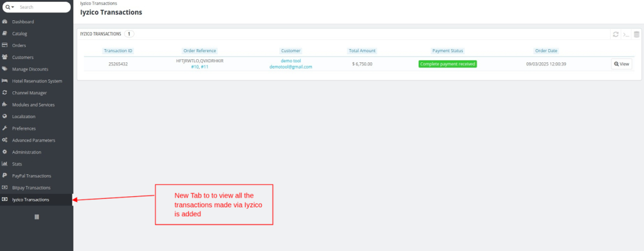Click the Total Amount column header

[362, 51]
